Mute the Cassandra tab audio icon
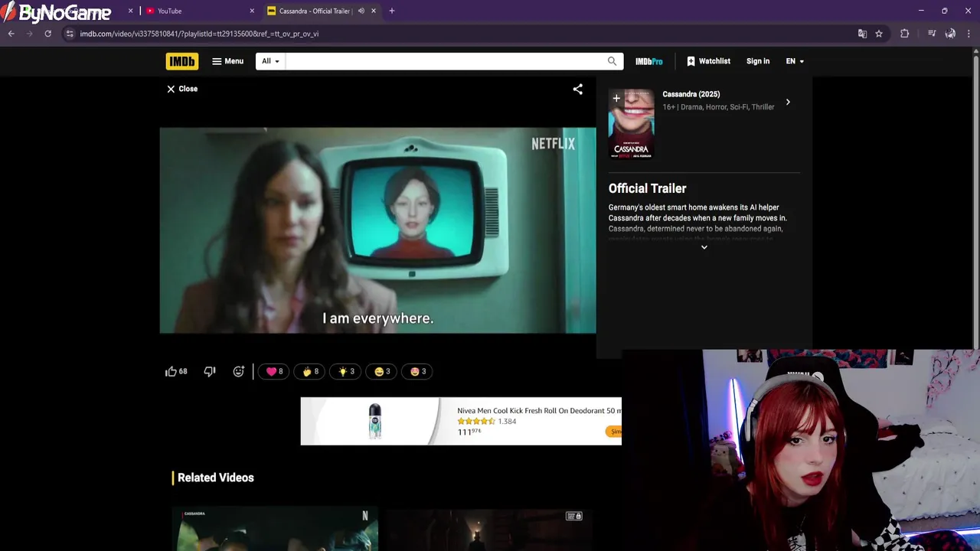This screenshot has width=980, height=551. [x=361, y=11]
